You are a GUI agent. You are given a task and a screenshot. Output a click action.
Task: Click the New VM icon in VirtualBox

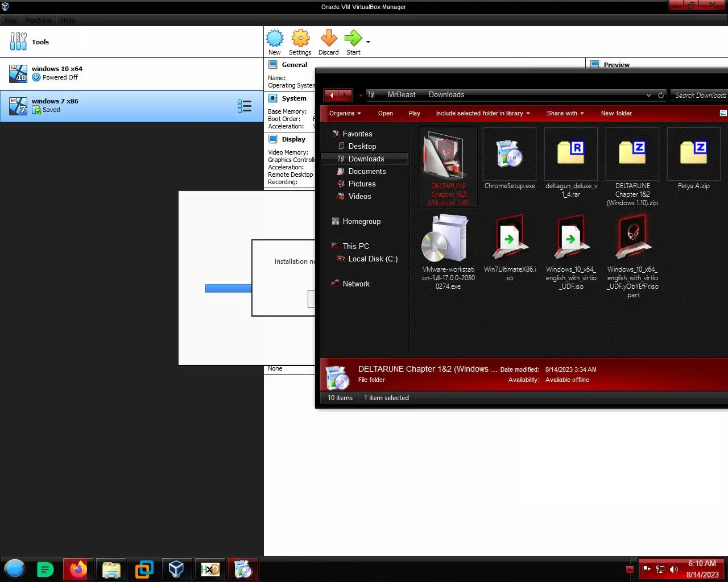pyautogui.click(x=275, y=38)
